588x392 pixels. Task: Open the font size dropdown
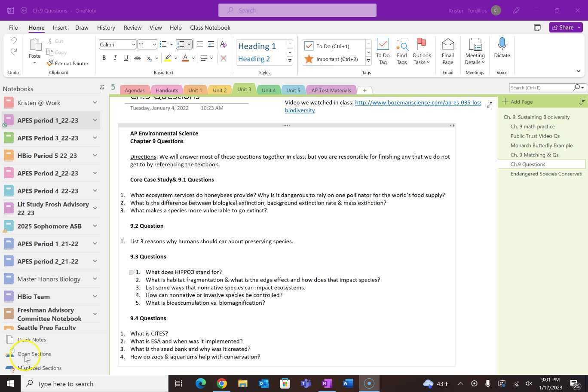click(153, 44)
